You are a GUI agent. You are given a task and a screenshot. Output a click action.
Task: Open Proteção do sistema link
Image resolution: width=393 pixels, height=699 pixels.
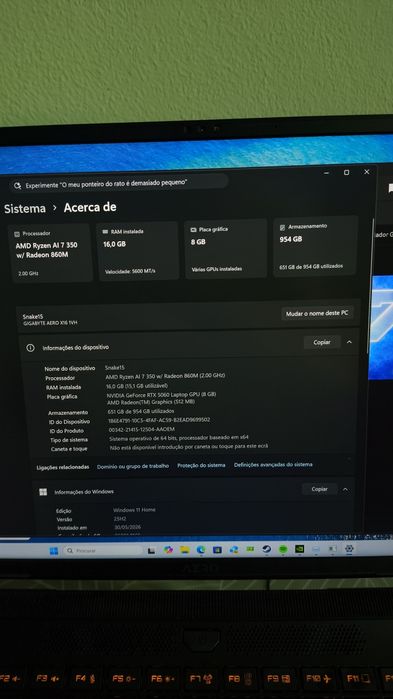tap(201, 465)
